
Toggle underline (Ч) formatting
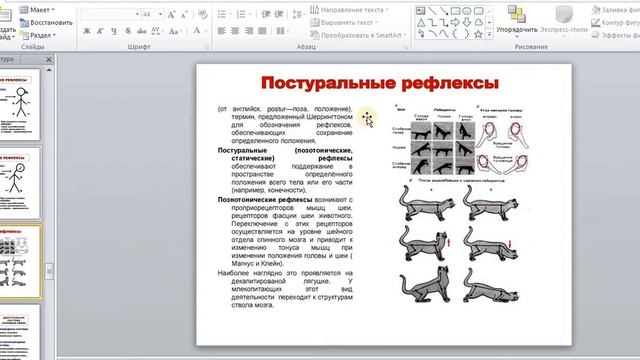coord(114,31)
